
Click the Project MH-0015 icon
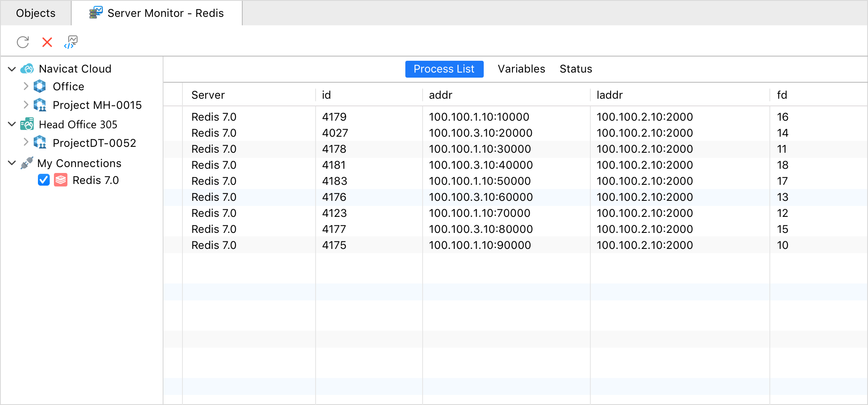pos(40,105)
